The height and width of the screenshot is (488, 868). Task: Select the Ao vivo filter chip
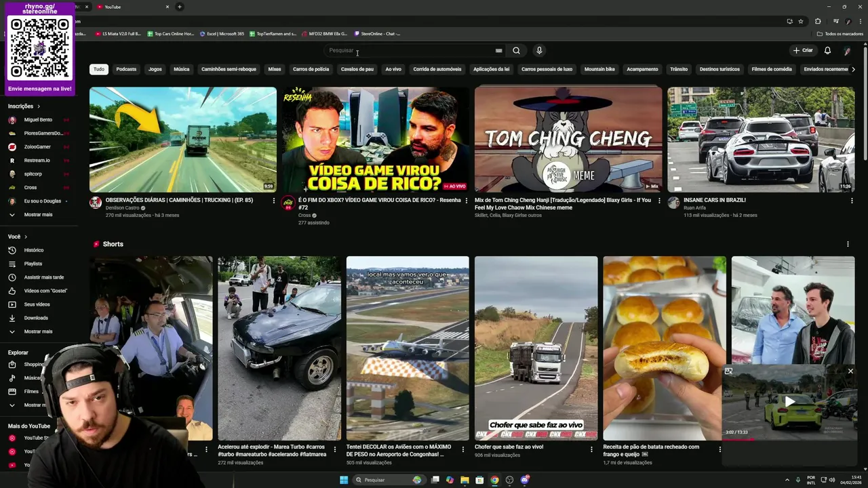pos(393,69)
